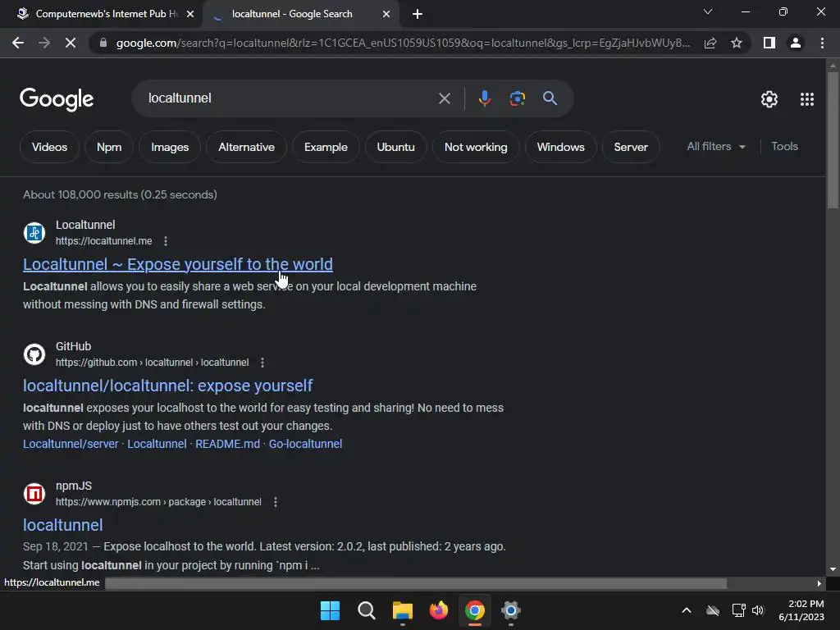Open Localtunnel ~ Expose yourself to the world
This screenshot has width=840, height=630.
click(178, 264)
